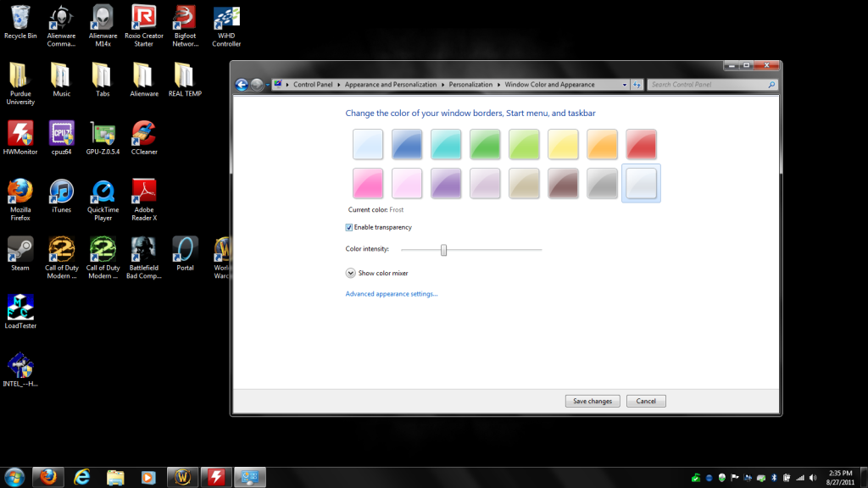
Task: Click the Show desktop strip beside the clock
Action: click(864, 478)
